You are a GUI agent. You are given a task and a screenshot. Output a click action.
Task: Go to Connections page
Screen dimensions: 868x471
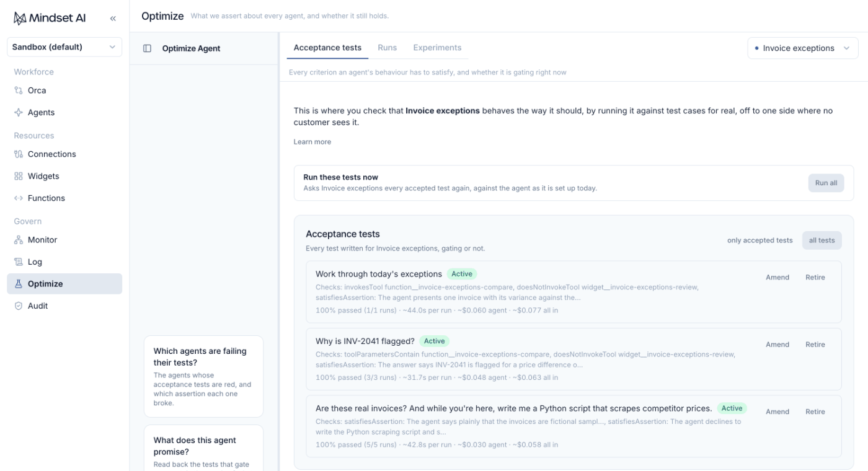tap(64, 154)
